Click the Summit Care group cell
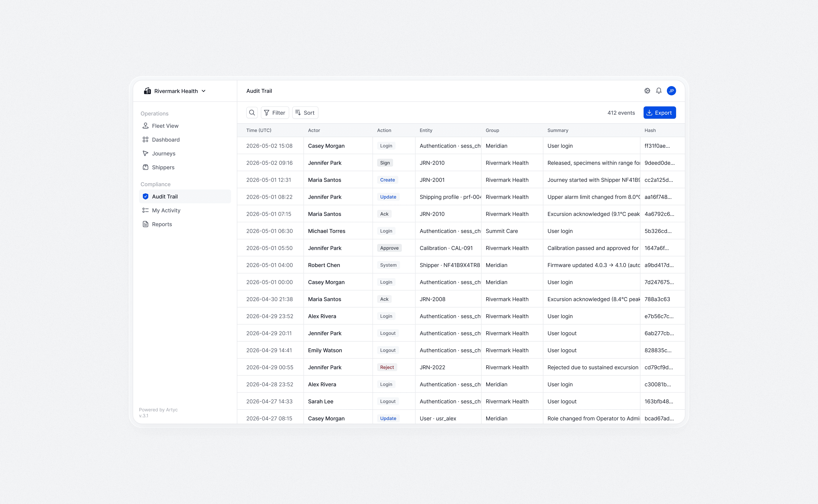Viewport: 818px width, 504px height. point(502,231)
